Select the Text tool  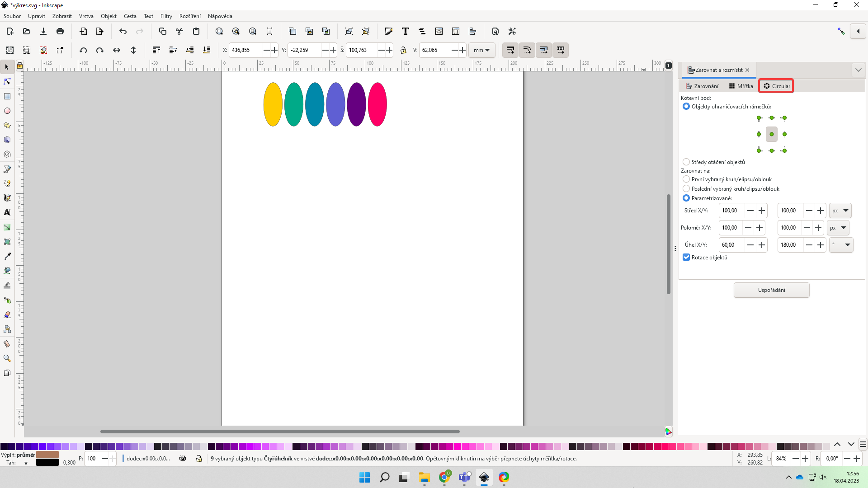[x=7, y=212]
